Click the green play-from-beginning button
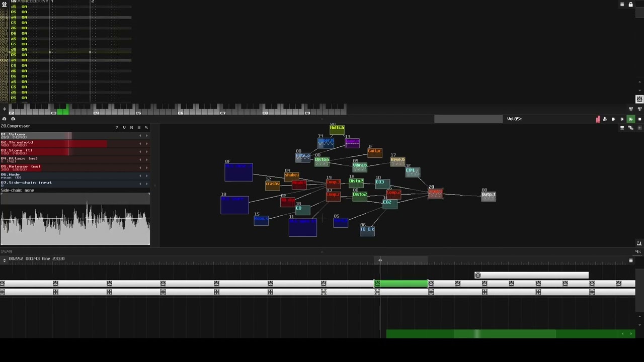Viewport: 644px width, 362px height. point(630,119)
